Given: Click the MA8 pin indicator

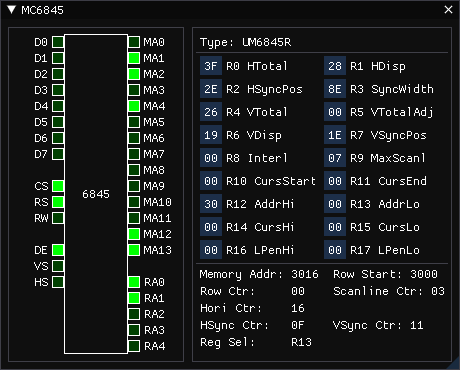Looking at the screenshot, I should pyautogui.click(x=134, y=170).
